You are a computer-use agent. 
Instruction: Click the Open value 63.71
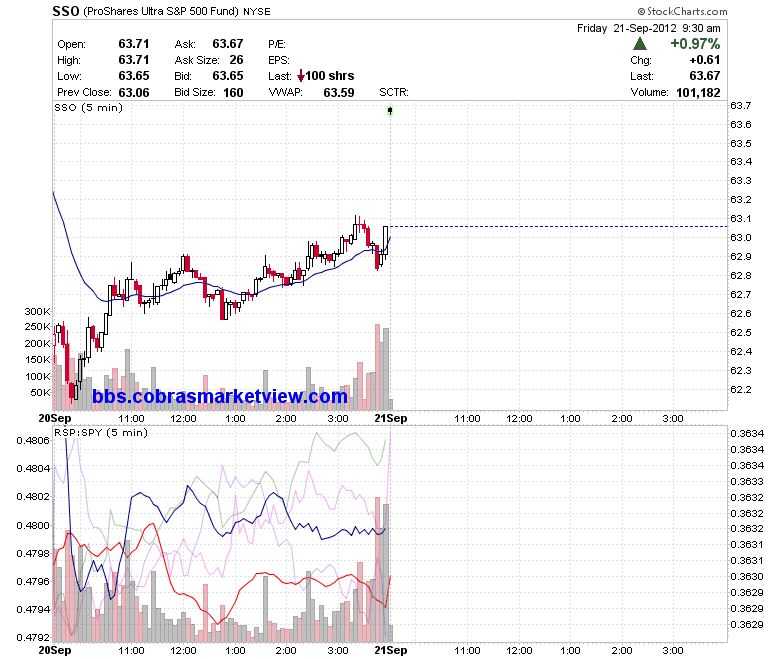tap(134, 44)
